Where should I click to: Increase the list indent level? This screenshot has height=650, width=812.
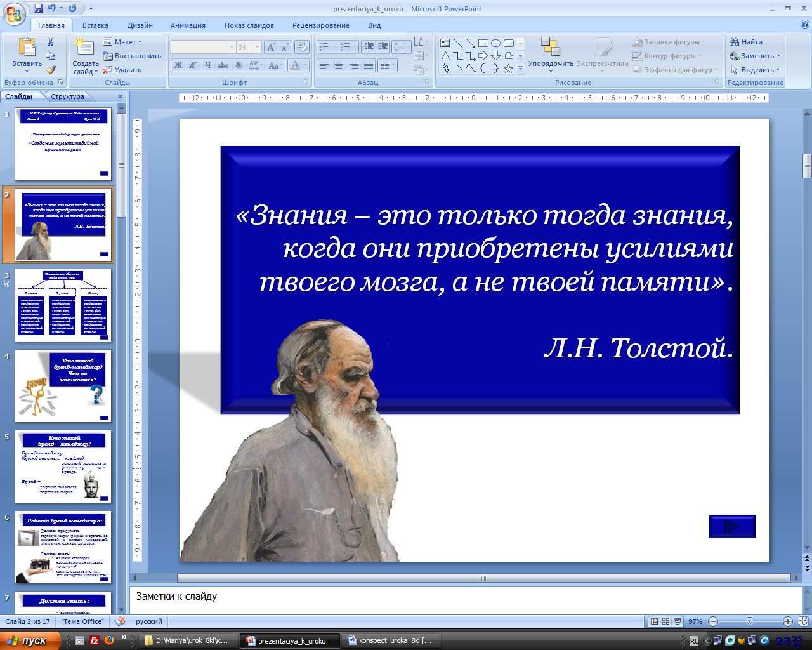(x=383, y=47)
